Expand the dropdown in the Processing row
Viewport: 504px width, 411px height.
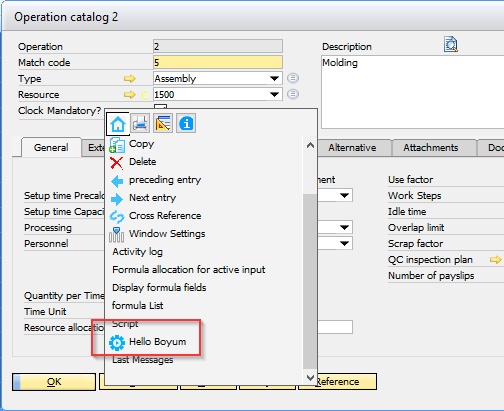pyautogui.click(x=344, y=228)
